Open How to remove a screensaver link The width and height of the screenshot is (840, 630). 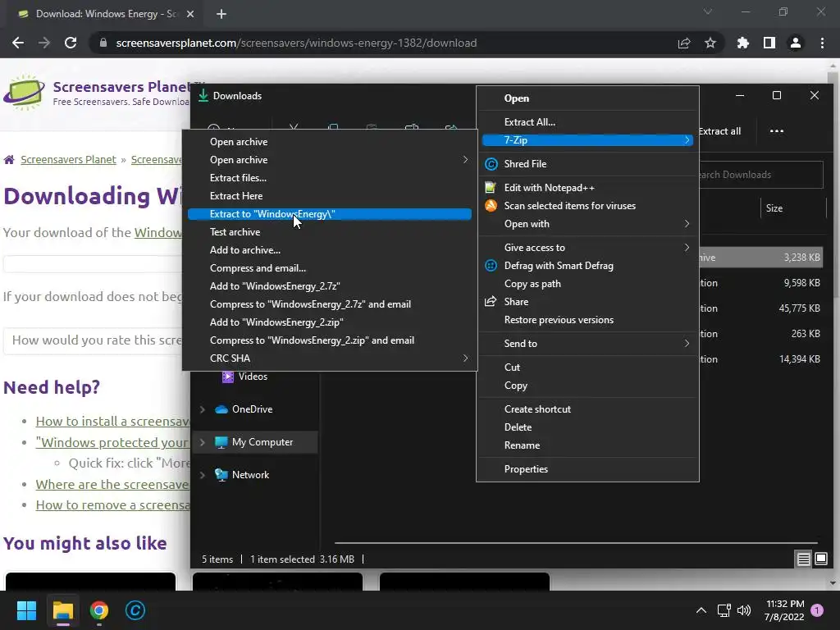(112, 505)
